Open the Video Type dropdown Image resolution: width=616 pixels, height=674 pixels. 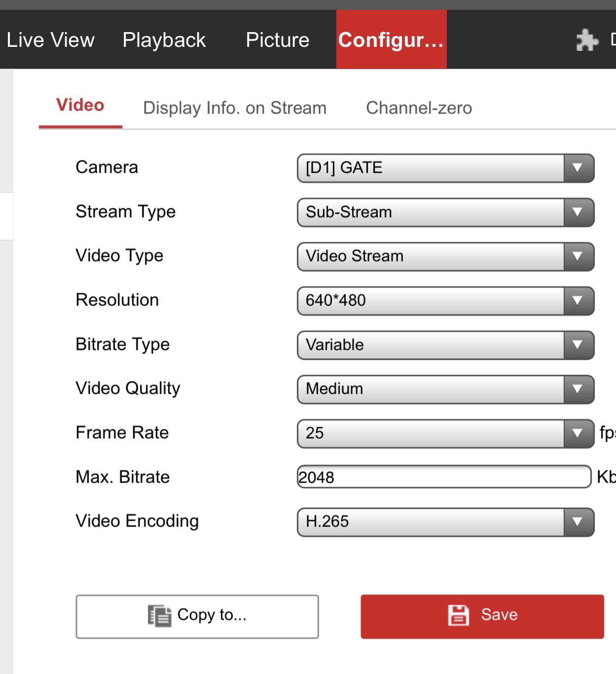point(445,257)
